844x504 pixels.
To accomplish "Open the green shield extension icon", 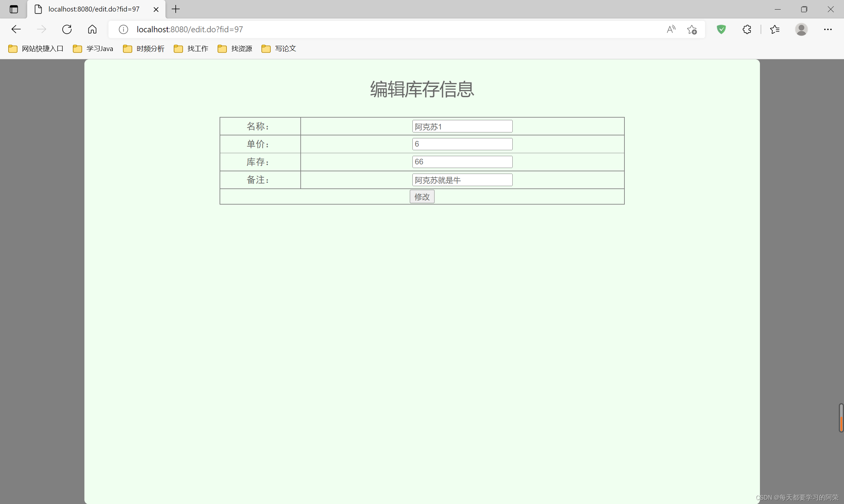I will pos(721,29).
